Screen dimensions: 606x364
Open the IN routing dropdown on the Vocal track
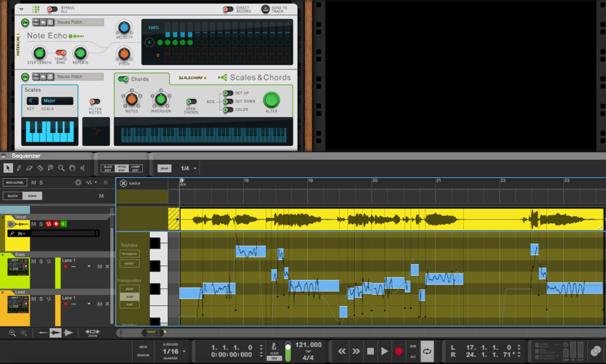[21, 234]
